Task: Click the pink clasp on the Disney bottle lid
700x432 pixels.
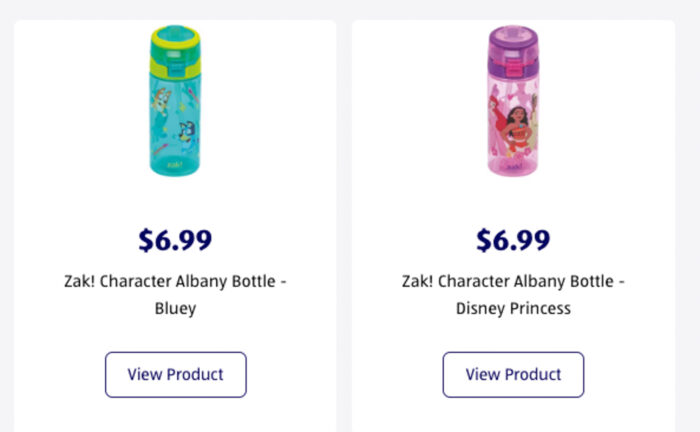Action: coord(514,69)
